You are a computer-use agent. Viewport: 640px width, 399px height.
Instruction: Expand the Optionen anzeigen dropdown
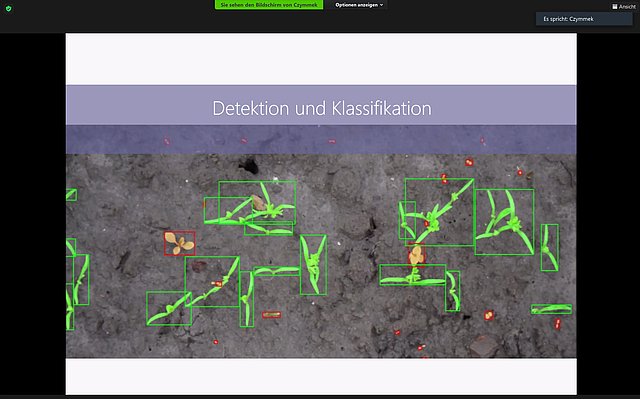[359, 5]
